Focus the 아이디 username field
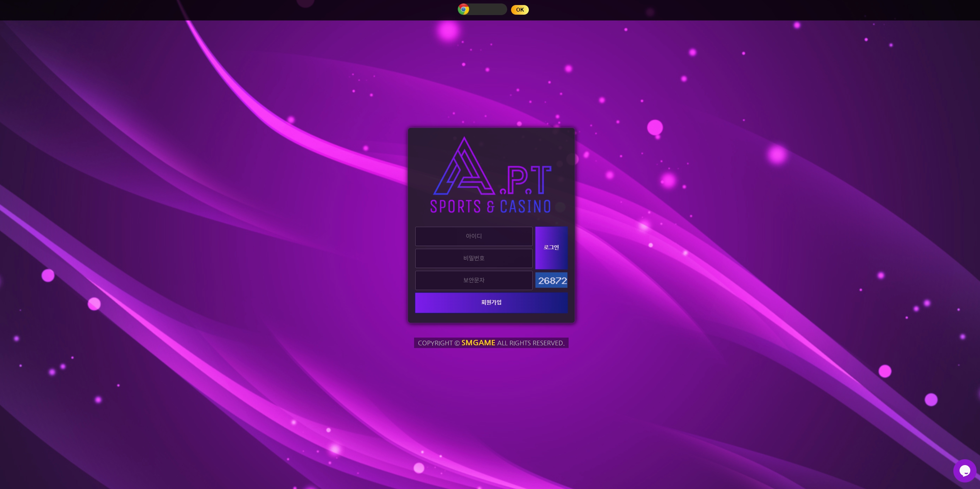 (474, 236)
